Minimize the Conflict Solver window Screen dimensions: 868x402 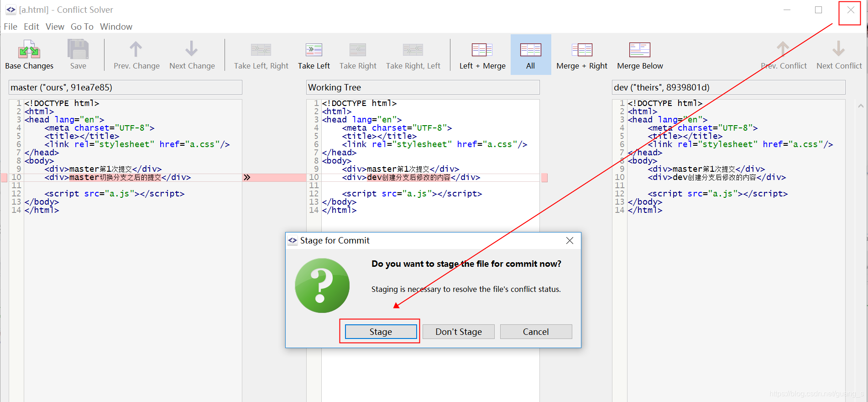pyautogui.click(x=787, y=10)
